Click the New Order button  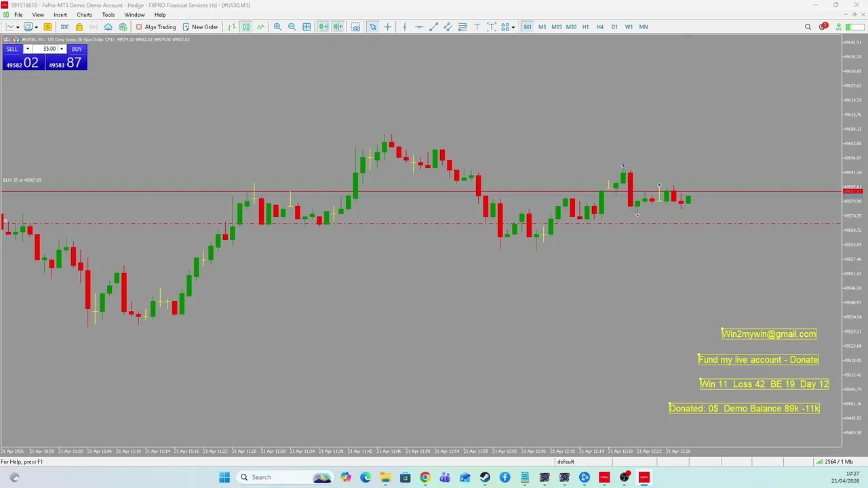pyautogui.click(x=201, y=27)
